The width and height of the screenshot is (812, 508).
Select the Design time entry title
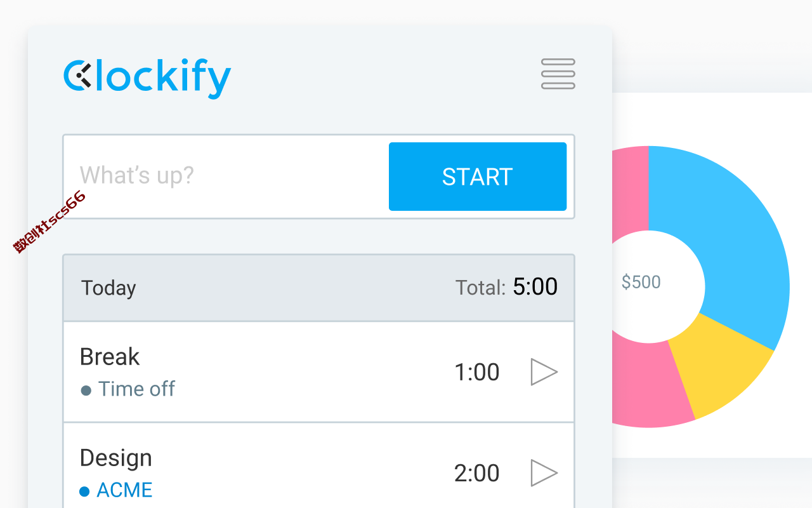pyautogui.click(x=116, y=458)
